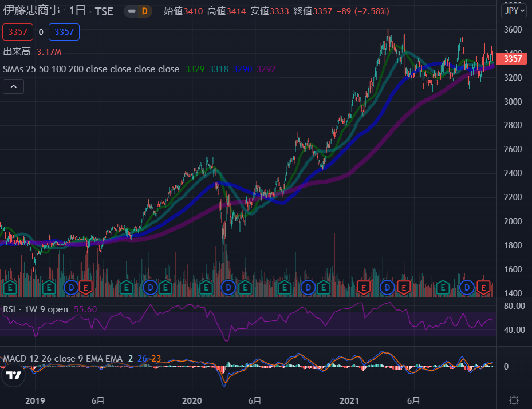Open the blue D marker in spring 2021

coord(387,288)
